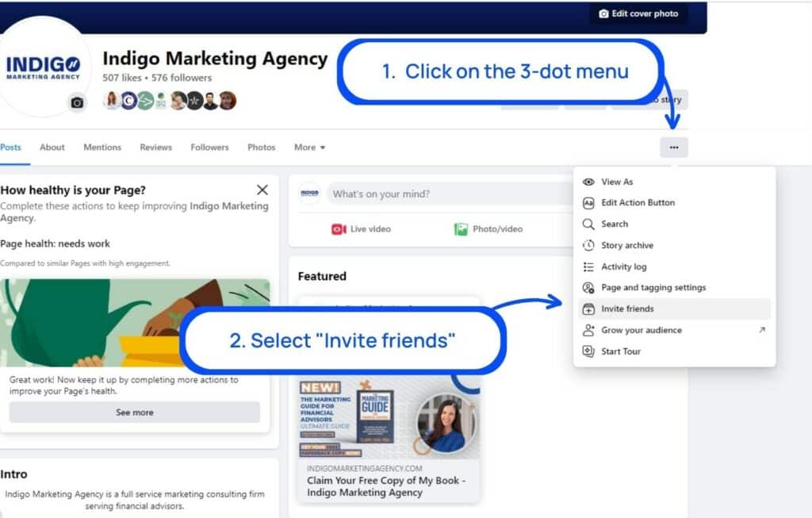Image resolution: width=812 pixels, height=518 pixels.
Task: Click the Page and tagging settings icon
Action: pos(588,288)
